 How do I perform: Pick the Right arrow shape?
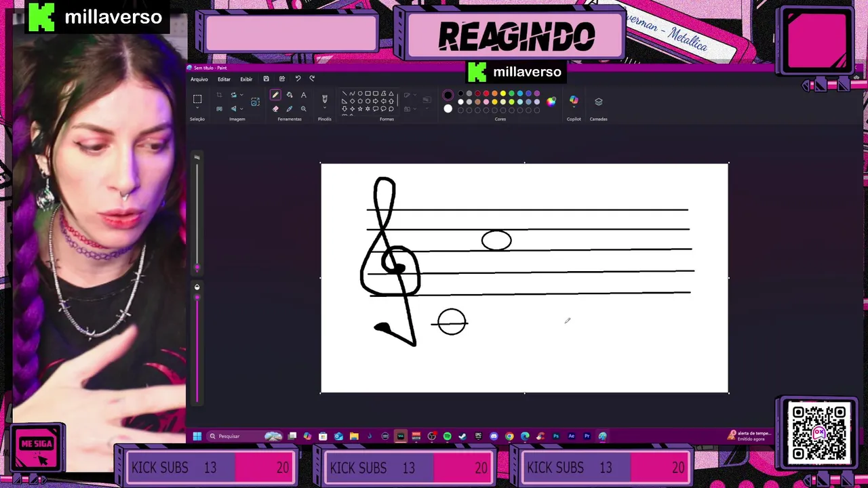(376, 101)
